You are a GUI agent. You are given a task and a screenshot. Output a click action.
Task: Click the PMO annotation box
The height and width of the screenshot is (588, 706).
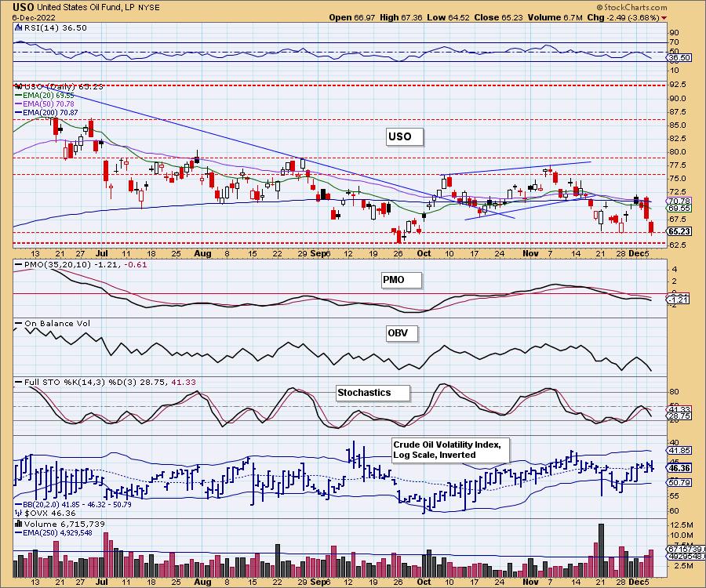click(x=401, y=280)
